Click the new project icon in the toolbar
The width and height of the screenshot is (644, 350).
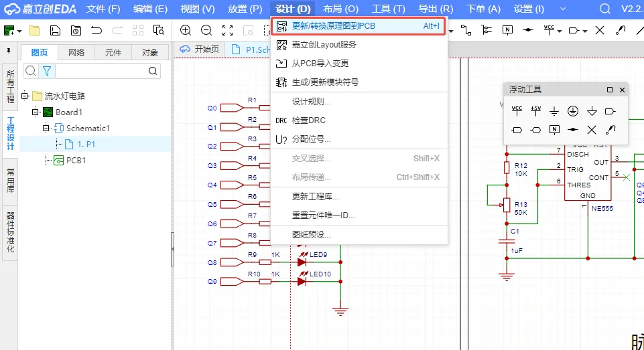(x=9, y=30)
